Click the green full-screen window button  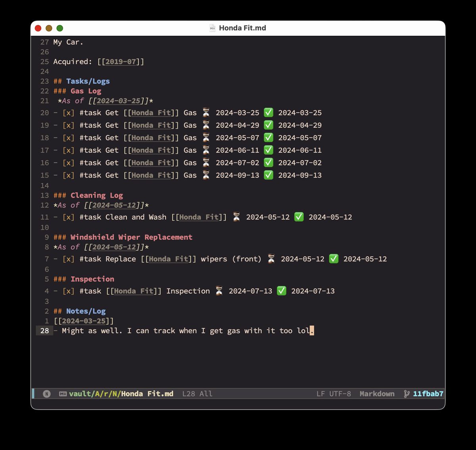[x=60, y=28]
